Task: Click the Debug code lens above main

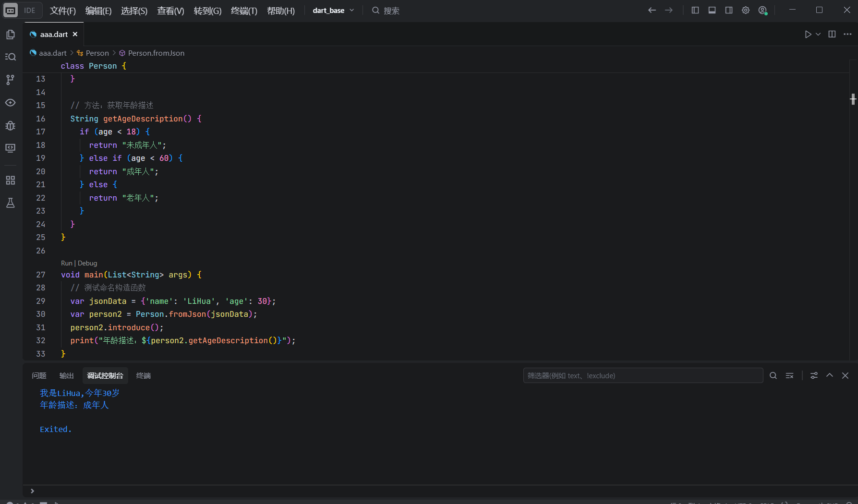Action: (x=87, y=263)
